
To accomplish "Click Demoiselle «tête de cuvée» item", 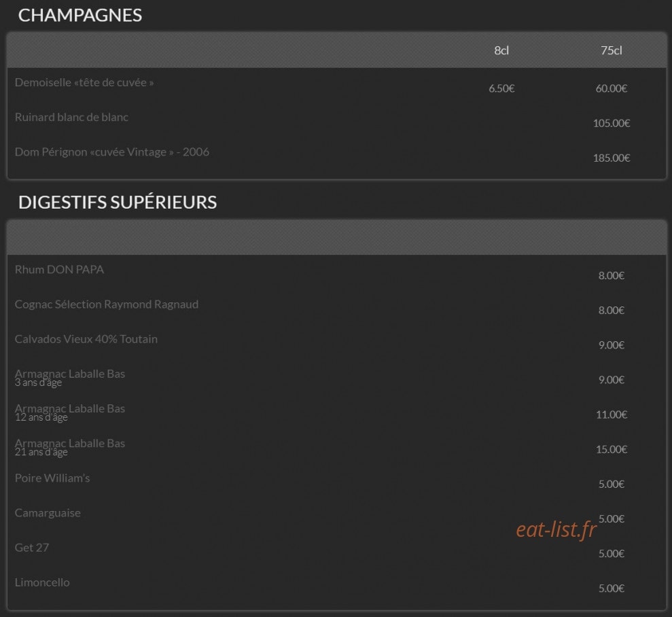I will (x=84, y=82).
